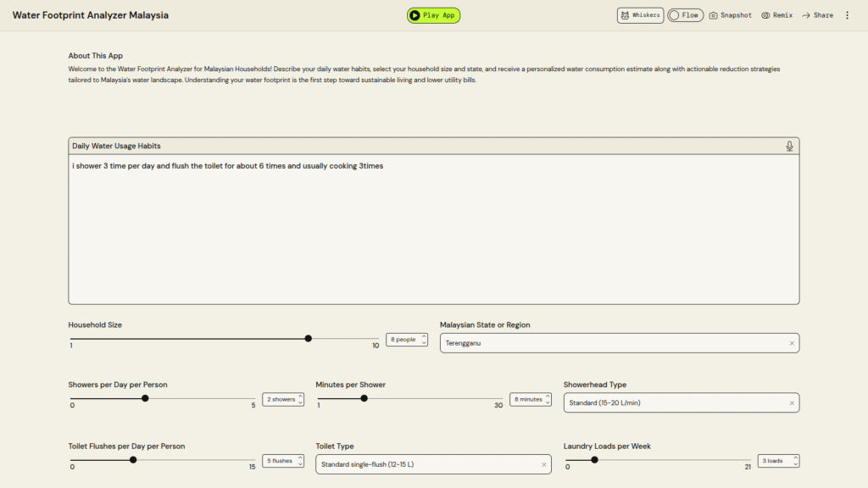Expand the Showerhead Type dropdown

[674, 403]
